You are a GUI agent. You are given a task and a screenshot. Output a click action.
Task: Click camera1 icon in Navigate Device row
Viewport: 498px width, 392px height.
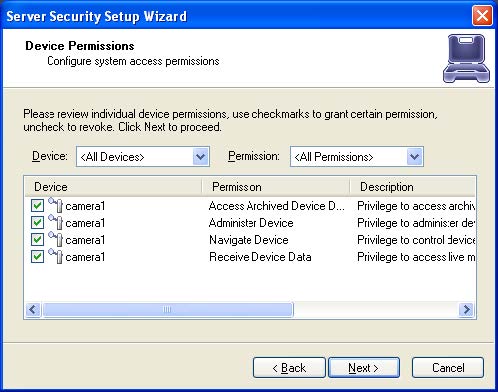(x=55, y=239)
